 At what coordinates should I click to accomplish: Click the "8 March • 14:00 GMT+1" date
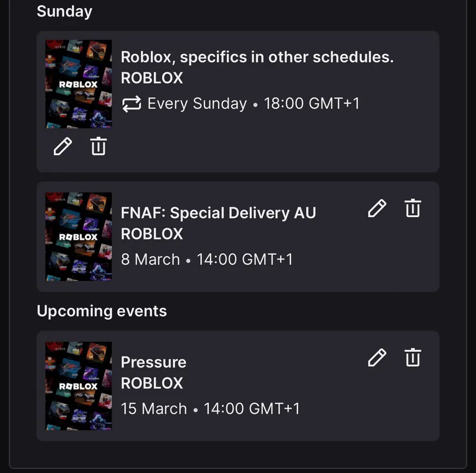[x=206, y=259]
